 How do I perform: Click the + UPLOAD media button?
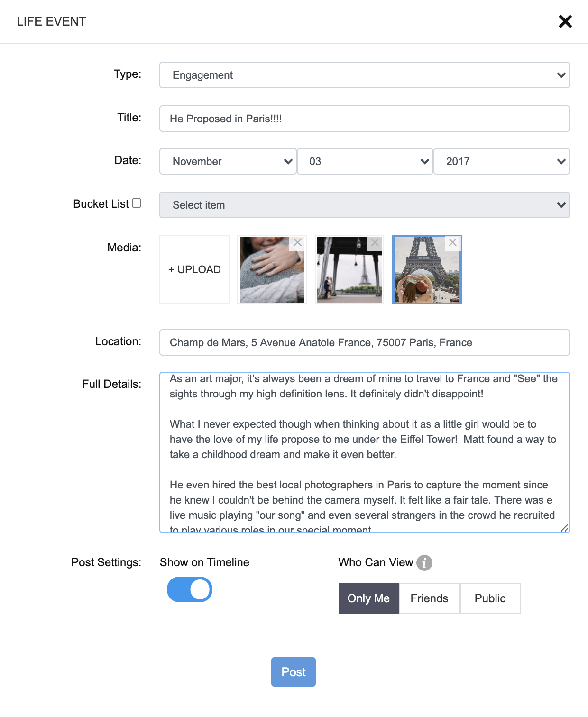pos(194,270)
